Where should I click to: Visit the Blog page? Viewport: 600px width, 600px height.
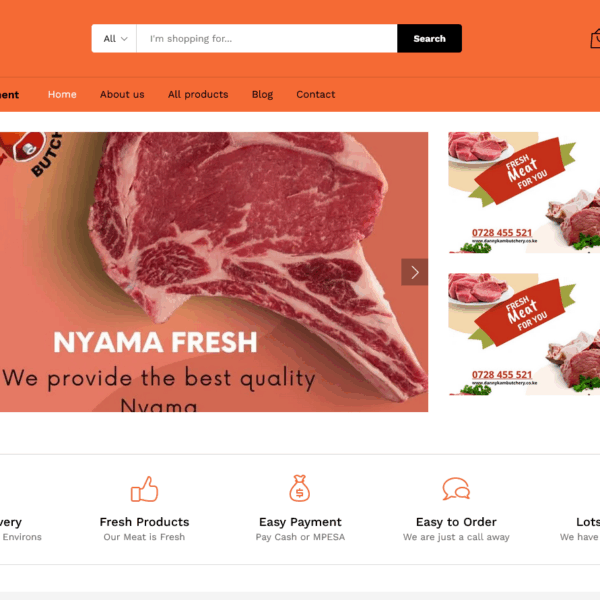[x=262, y=94]
